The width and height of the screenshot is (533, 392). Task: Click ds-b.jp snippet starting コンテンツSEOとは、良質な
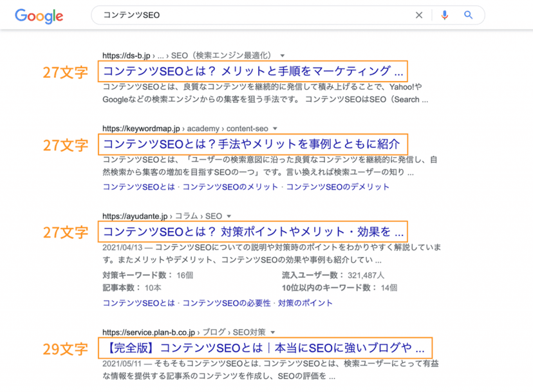click(265, 93)
